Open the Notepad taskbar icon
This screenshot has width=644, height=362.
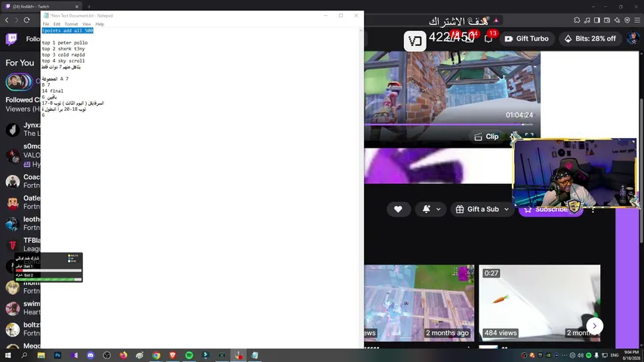tap(254, 355)
